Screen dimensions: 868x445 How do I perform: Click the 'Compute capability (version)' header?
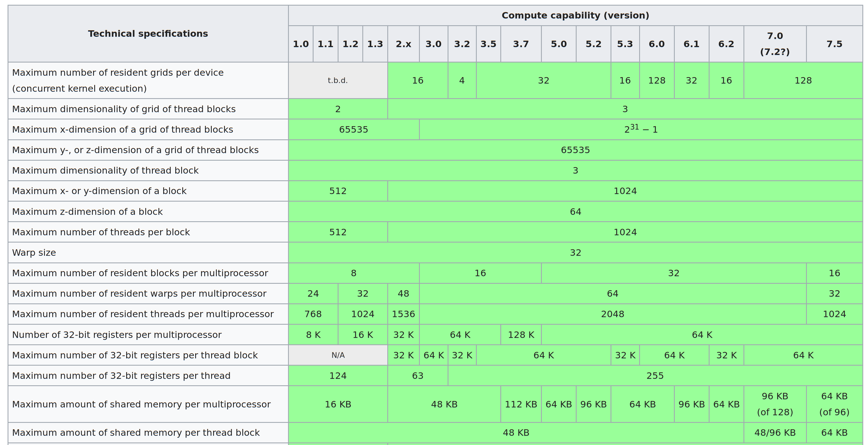pos(575,15)
